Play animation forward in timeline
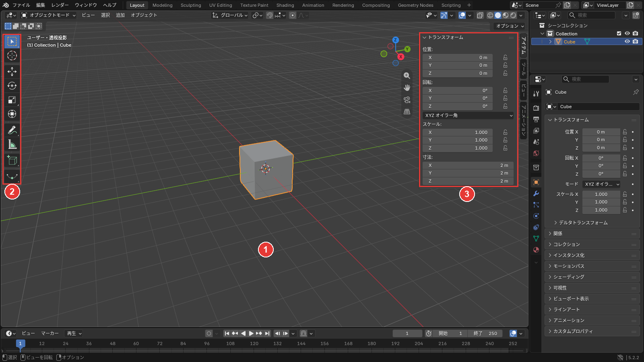Screen dimensions: 644x362 [x=251, y=333]
